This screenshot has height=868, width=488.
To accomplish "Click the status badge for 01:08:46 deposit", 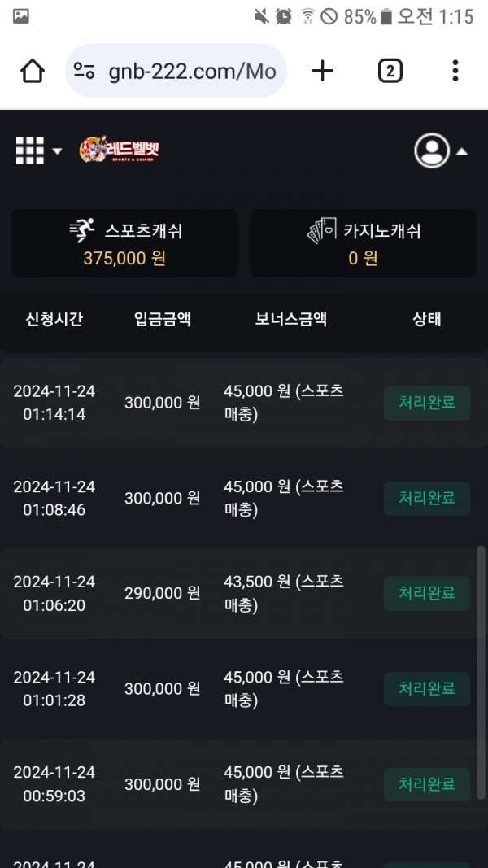I will [x=426, y=498].
